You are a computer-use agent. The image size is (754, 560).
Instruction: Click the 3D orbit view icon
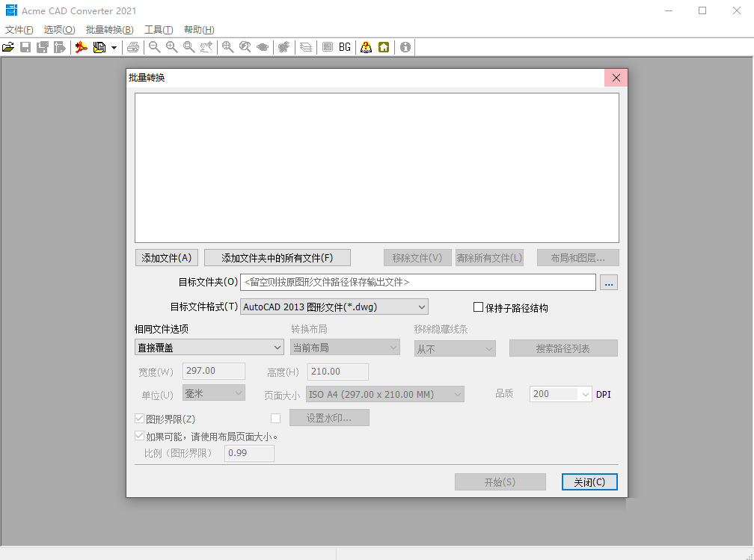263,47
